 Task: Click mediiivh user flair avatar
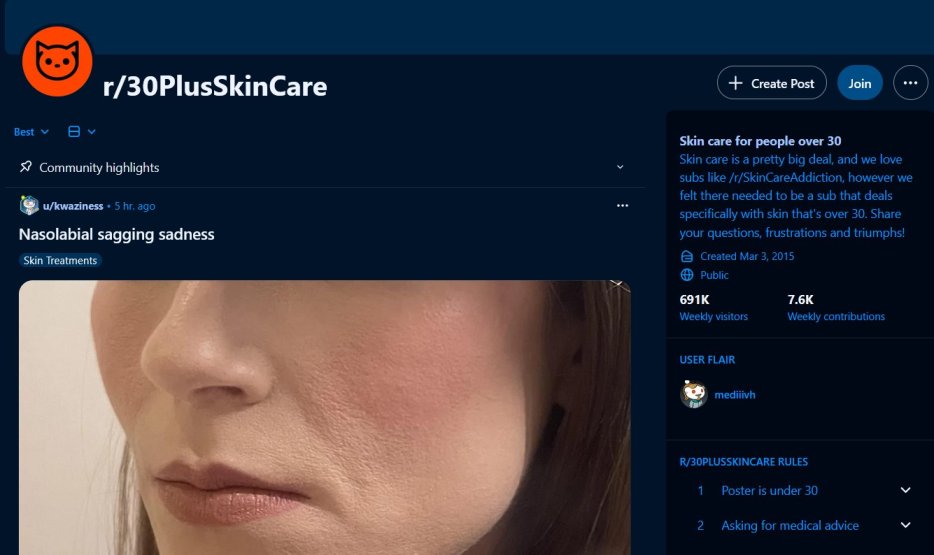click(x=693, y=394)
